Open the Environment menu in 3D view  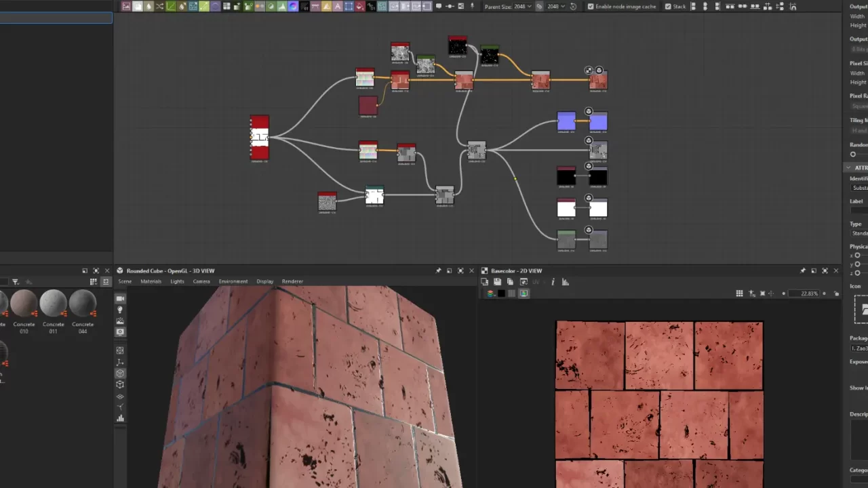tap(233, 281)
